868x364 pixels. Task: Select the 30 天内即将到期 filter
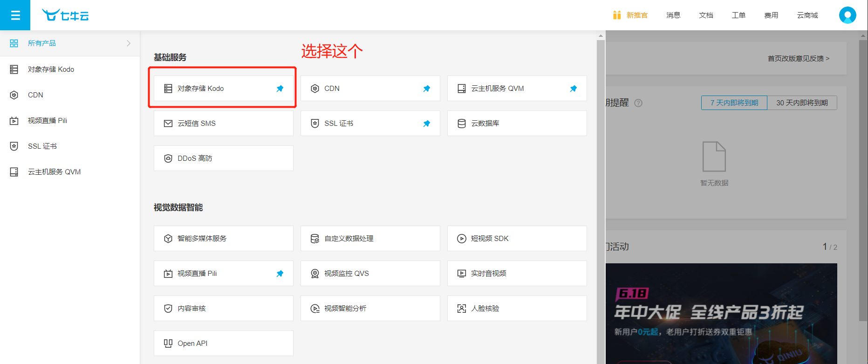(802, 103)
